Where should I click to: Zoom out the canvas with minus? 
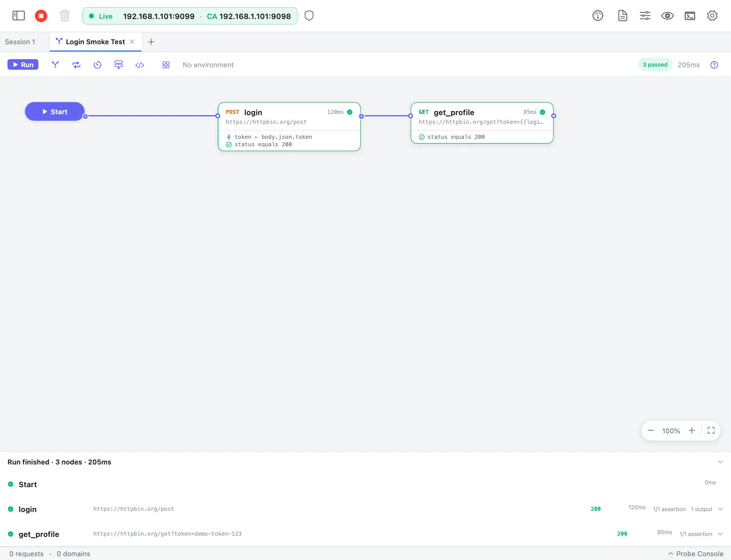[651, 430]
